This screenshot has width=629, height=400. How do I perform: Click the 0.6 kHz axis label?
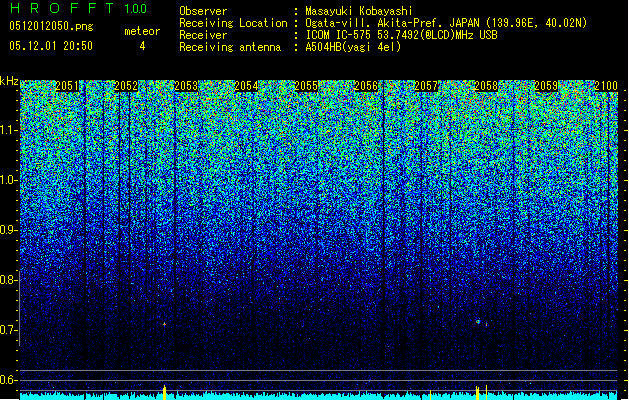coord(8,380)
